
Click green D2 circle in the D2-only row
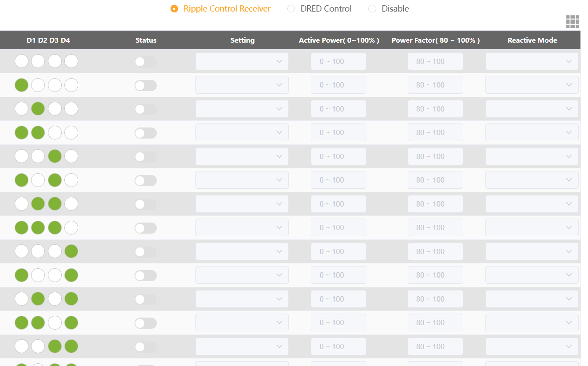38,109
